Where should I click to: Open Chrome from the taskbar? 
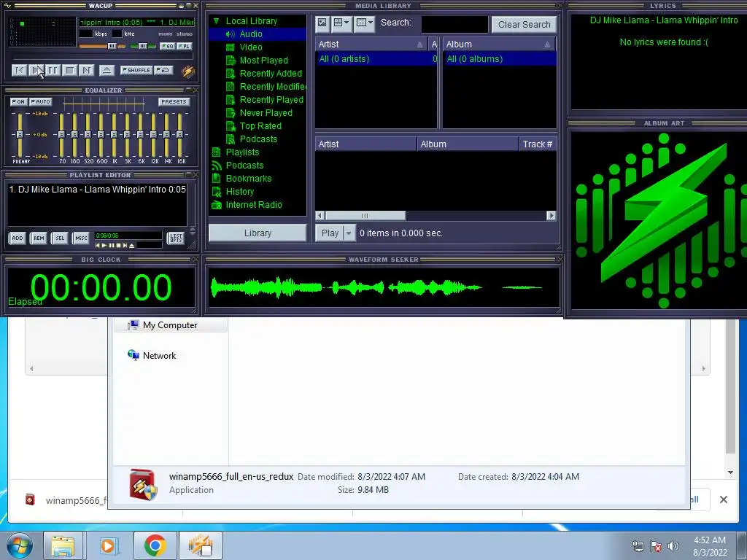(x=155, y=545)
